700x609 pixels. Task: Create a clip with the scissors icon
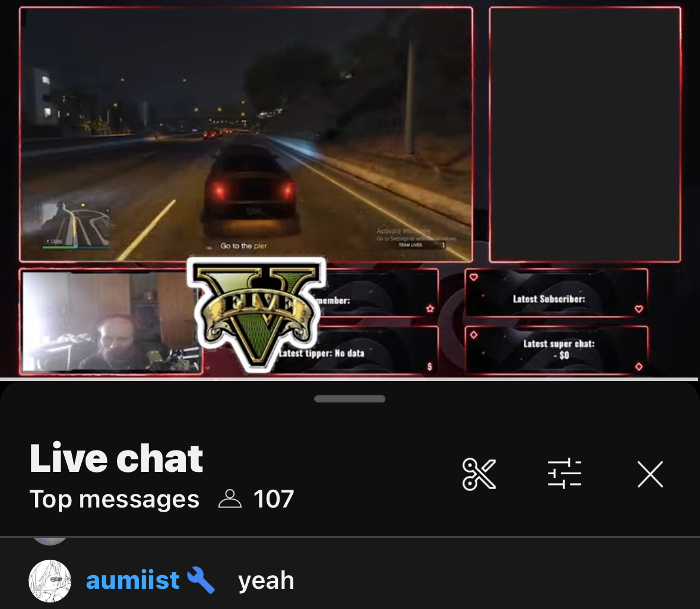(479, 474)
